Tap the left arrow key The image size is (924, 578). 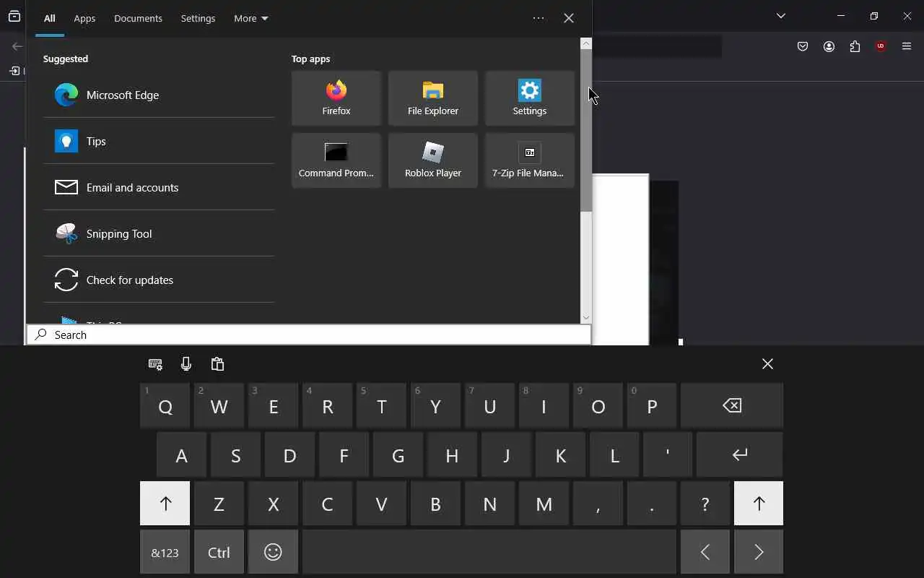coord(705,552)
